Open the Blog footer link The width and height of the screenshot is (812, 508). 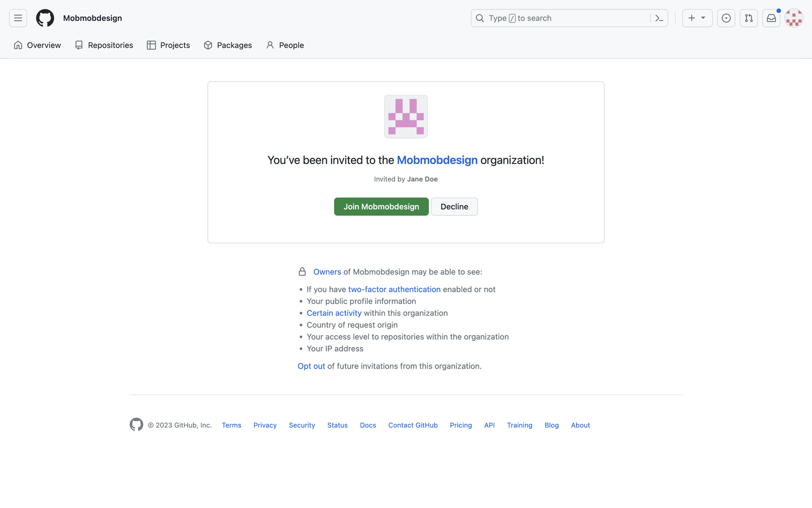(x=551, y=425)
